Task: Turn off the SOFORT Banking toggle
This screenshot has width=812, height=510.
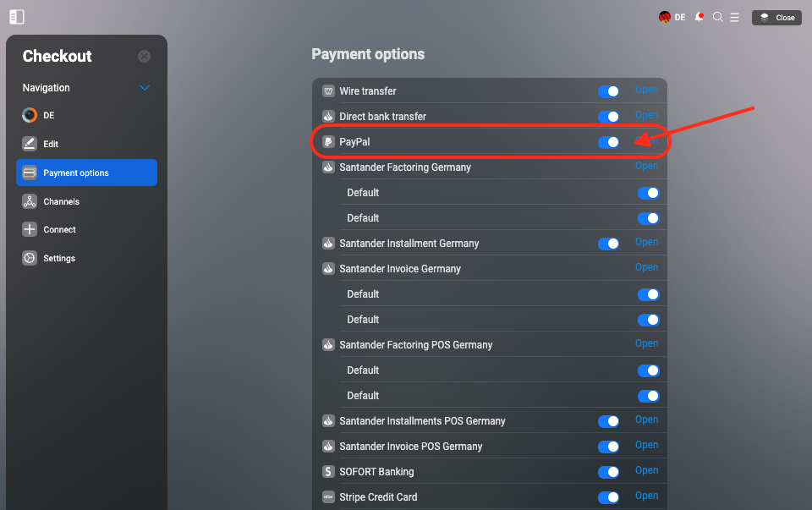Action: point(608,472)
